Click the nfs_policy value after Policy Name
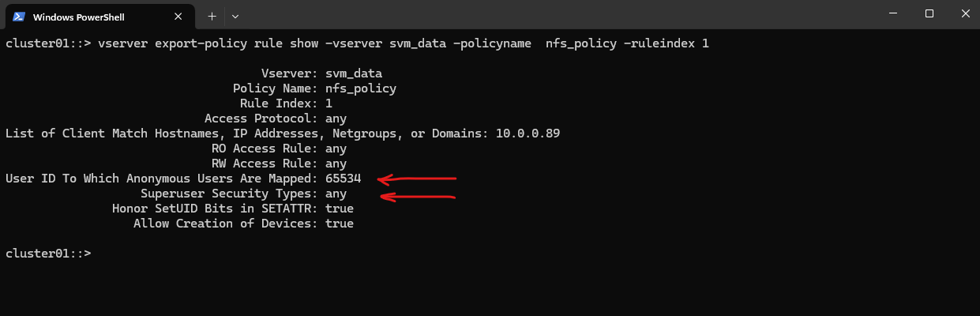The width and height of the screenshot is (980, 316). click(x=361, y=88)
